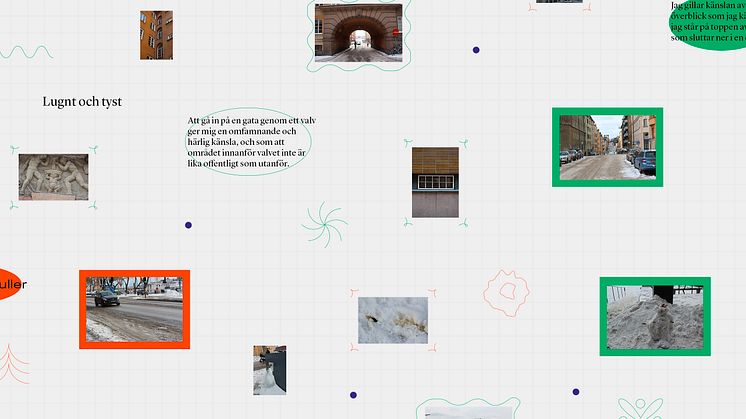Open the dirty snow close-up photo

point(392,320)
